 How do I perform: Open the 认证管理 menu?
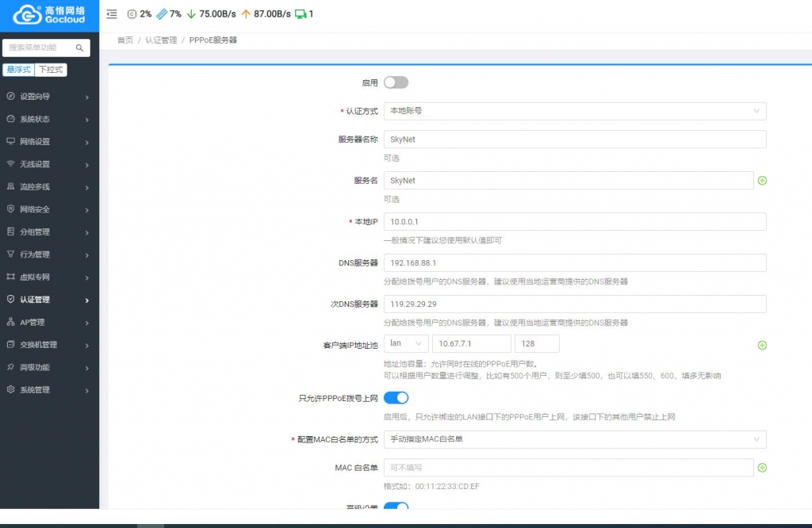pos(49,299)
